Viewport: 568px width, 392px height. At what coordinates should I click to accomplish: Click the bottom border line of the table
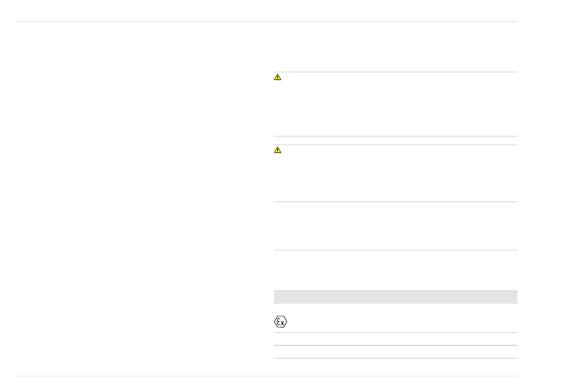click(x=395, y=359)
